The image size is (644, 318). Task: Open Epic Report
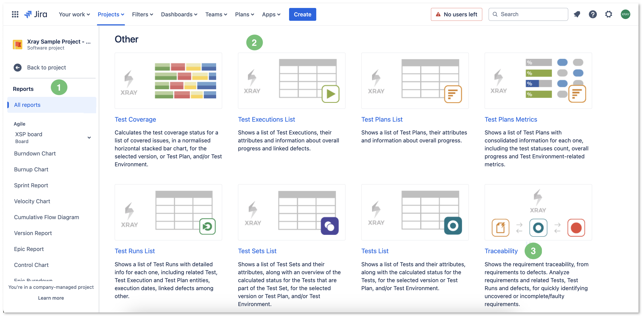click(29, 249)
